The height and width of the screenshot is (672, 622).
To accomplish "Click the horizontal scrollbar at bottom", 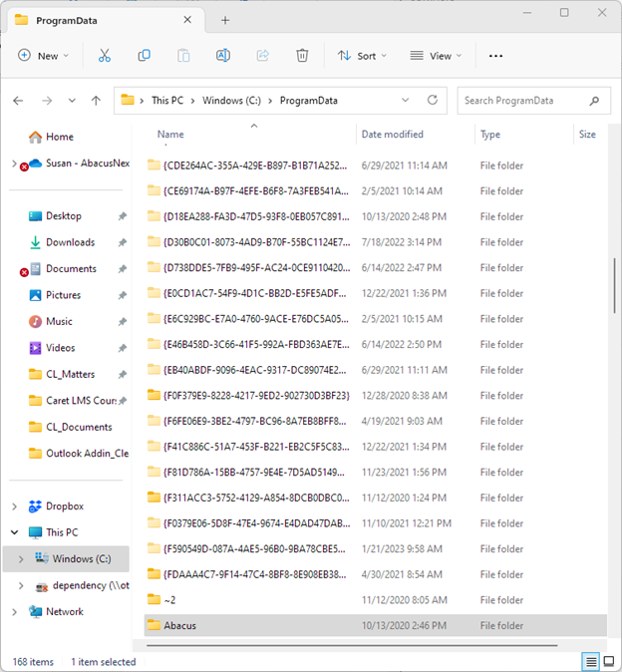I will tap(352, 645).
